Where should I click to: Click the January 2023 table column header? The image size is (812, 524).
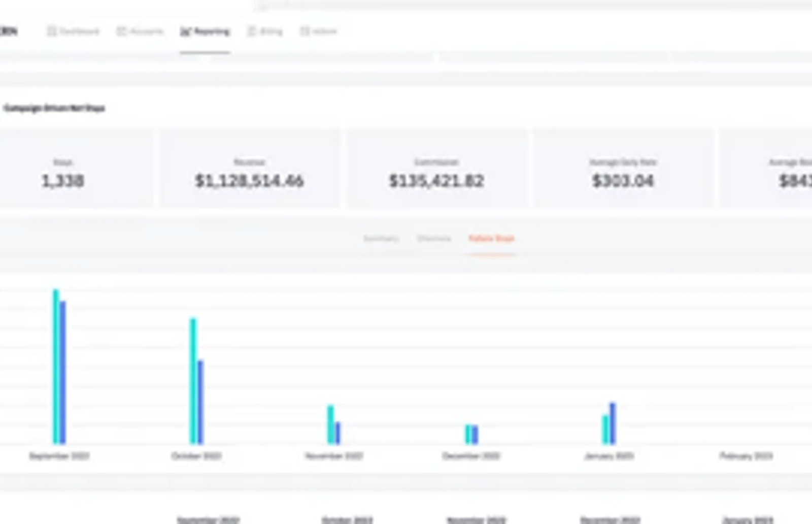[748, 520]
